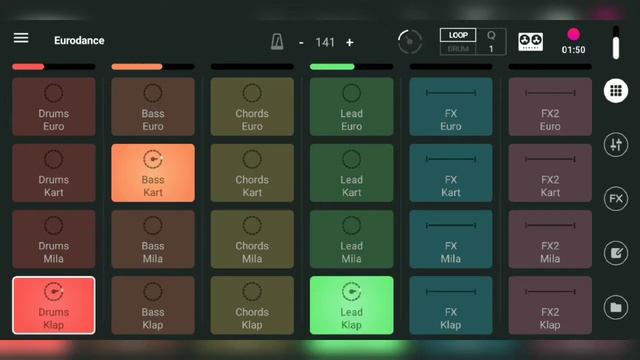Tap the FX Klap one-shot pad
640x360 pixels.
click(x=451, y=305)
